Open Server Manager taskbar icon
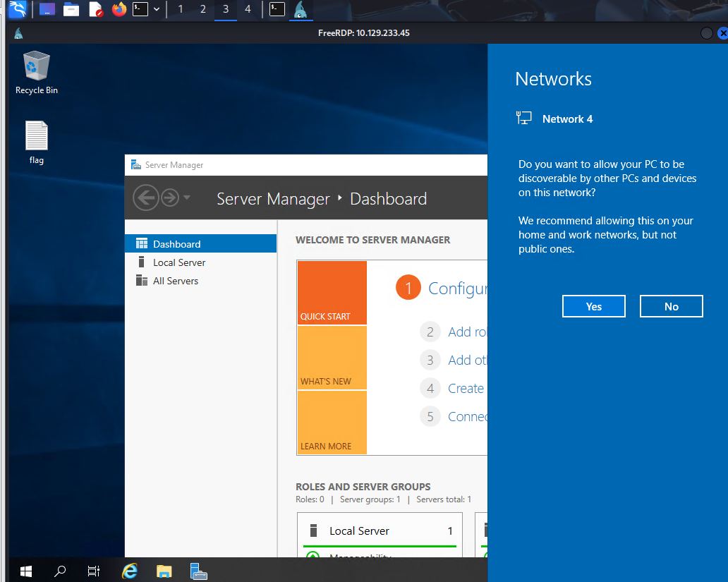This screenshot has width=728, height=582. click(x=198, y=571)
